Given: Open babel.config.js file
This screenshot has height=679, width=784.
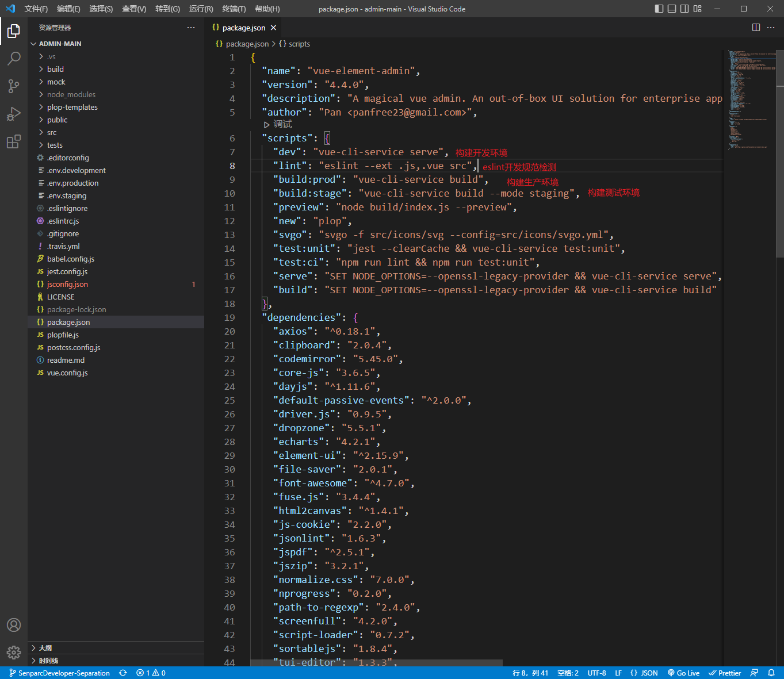Looking at the screenshot, I should pyautogui.click(x=116, y=259).
